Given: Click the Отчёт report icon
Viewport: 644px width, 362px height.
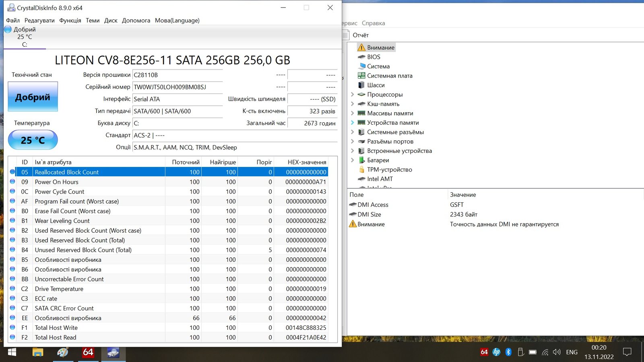Looking at the screenshot, I should click(x=346, y=35).
